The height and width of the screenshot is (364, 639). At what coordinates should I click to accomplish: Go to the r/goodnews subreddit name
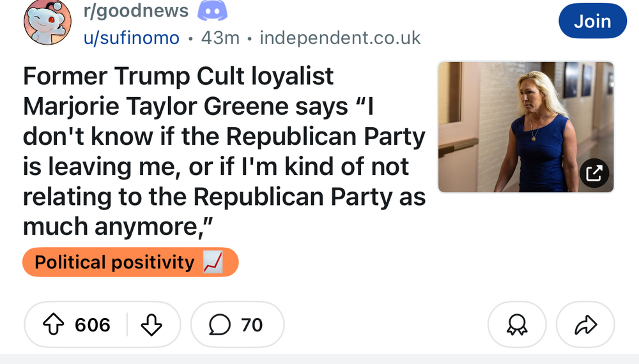pyautogui.click(x=136, y=11)
